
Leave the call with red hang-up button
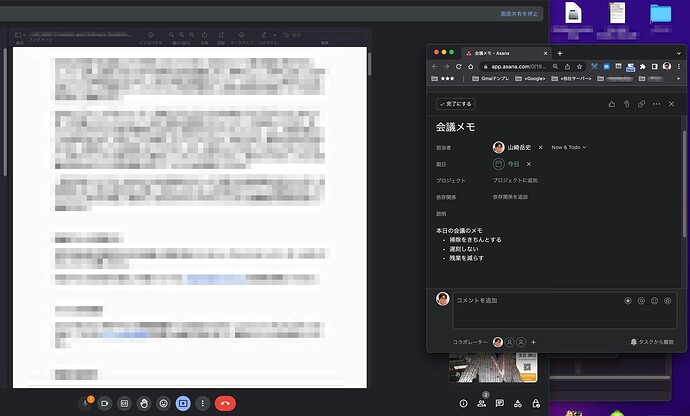[225, 403]
